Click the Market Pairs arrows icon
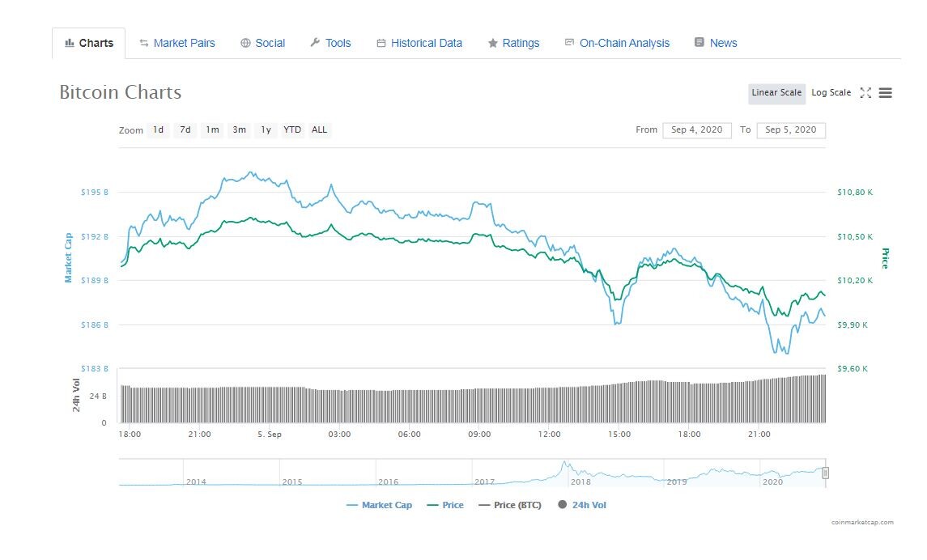This screenshot has width=927, height=560. (x=143, y=43)
